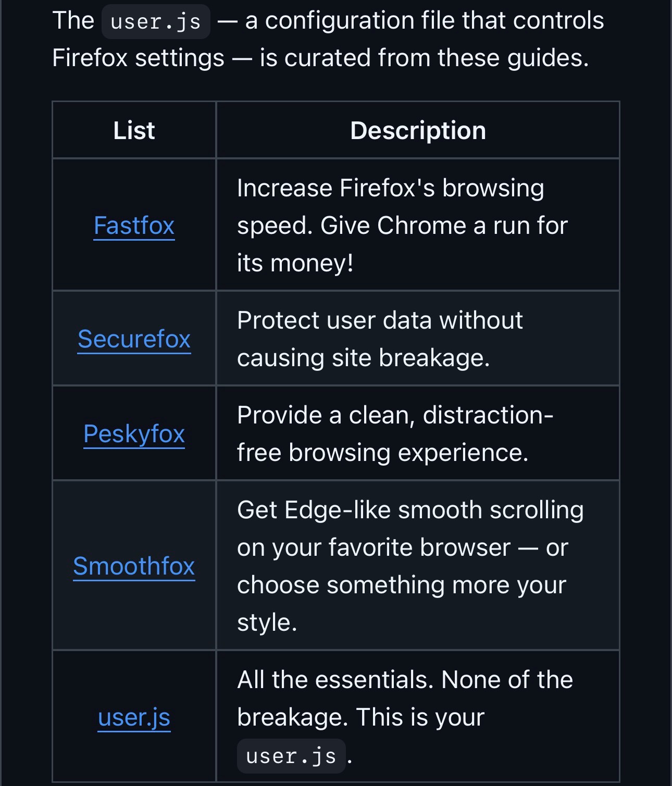Click 'Get Edge-like smooth scrolling' text line
Viewport: 672px width, 786px height.
[x=410, y=510]
